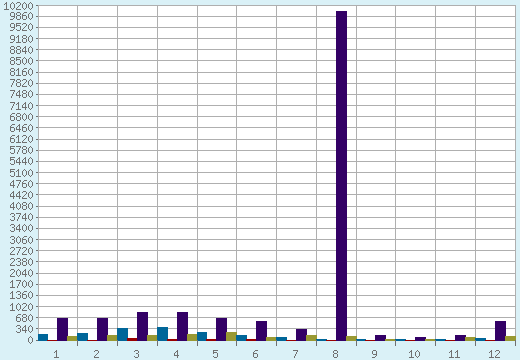Image resolution: width=520 pixels, height=360 pixels.
Task: Click the blue bar in column 4
Action: click(x=162, y=334)
